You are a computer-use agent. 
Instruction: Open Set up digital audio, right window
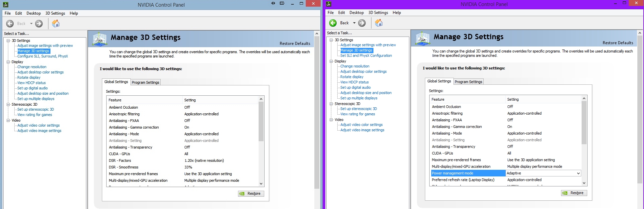(x=356, y=87)
